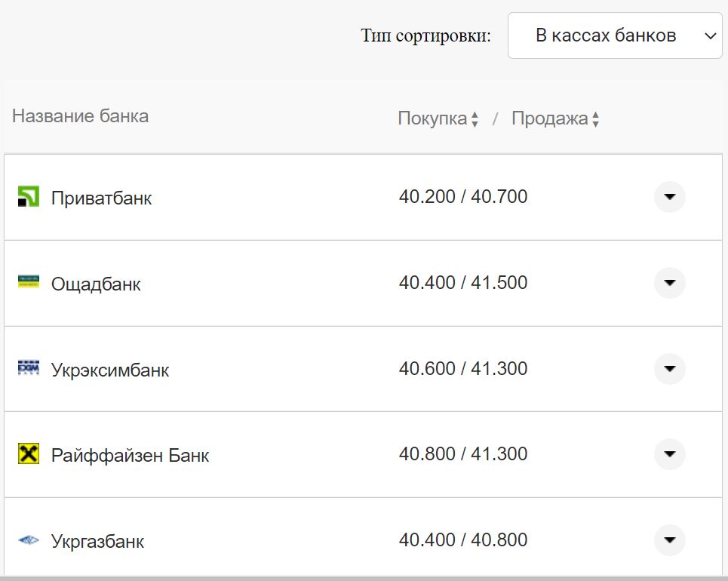The height and width of the screenshot is (581, 728).
Task: Click the Продажа column header label
Action: (549, 118)
